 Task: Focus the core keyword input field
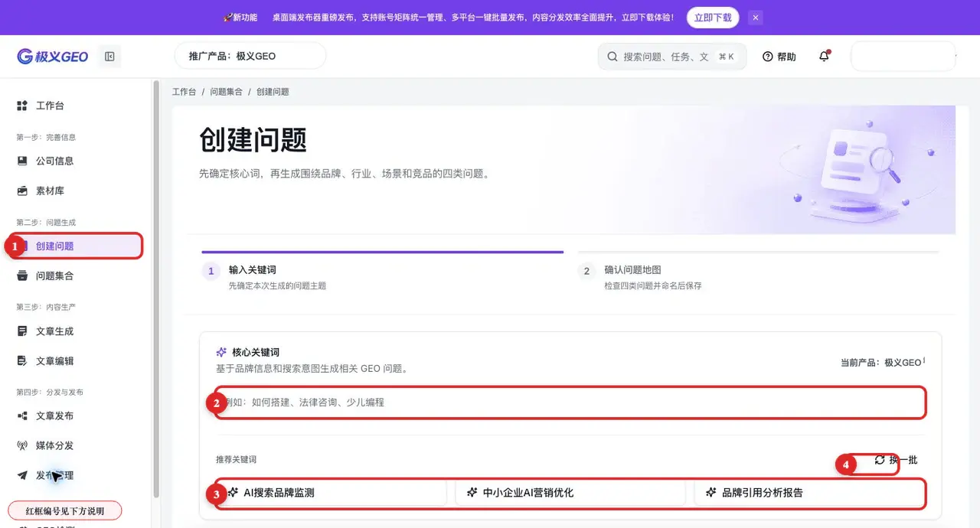coord(570,403)
